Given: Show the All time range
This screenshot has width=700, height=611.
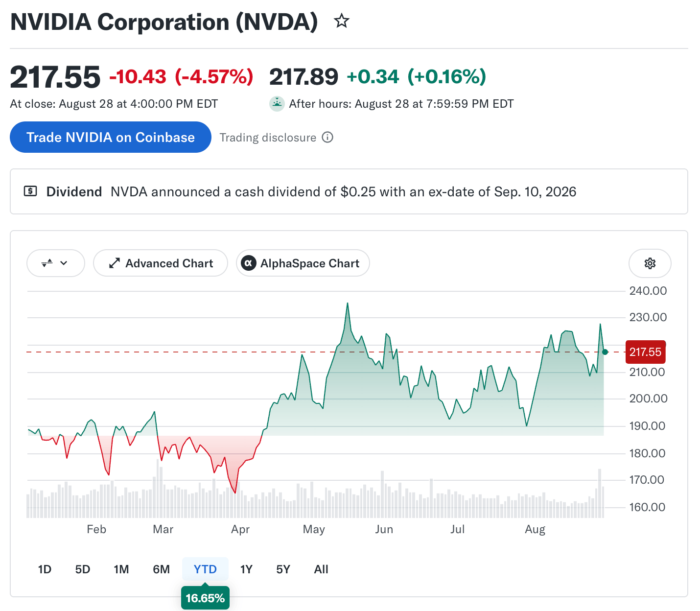Looking at the screenshot, I should [x=321, y=569].
